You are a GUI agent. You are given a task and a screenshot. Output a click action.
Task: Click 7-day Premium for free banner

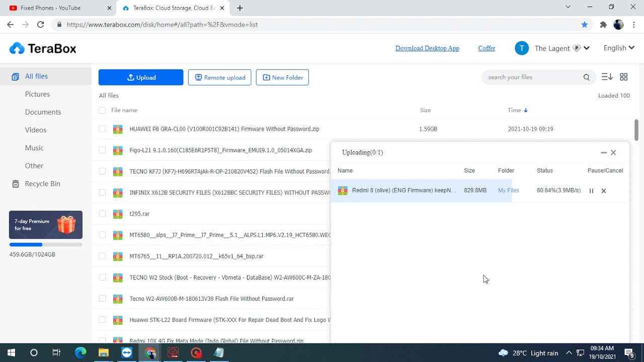(46, 225)
